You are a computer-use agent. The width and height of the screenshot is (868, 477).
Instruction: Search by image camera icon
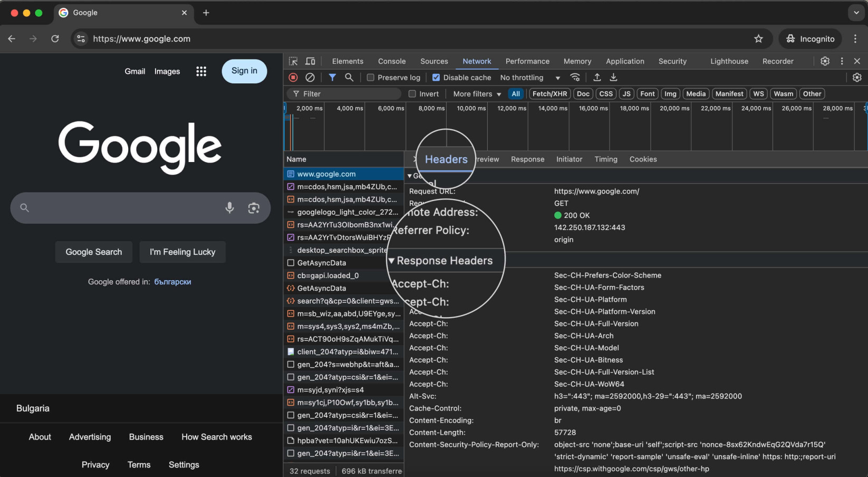tap(254, 208)
